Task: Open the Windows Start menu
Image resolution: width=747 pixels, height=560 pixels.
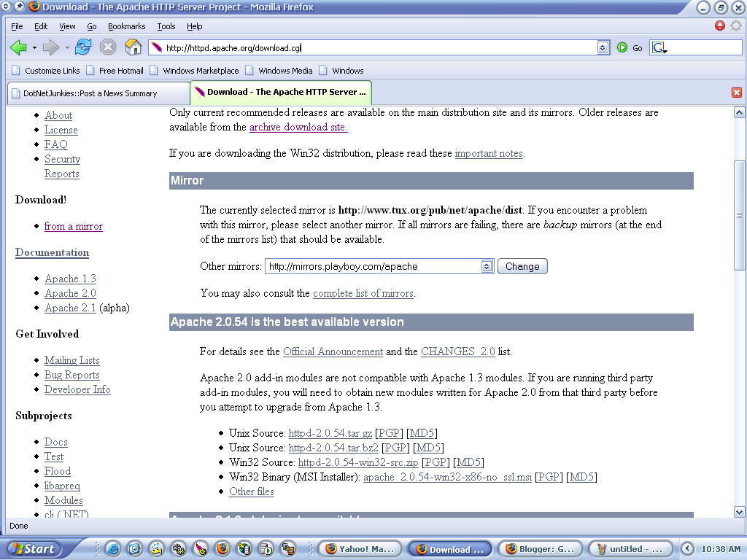Action: coord(32,549)
